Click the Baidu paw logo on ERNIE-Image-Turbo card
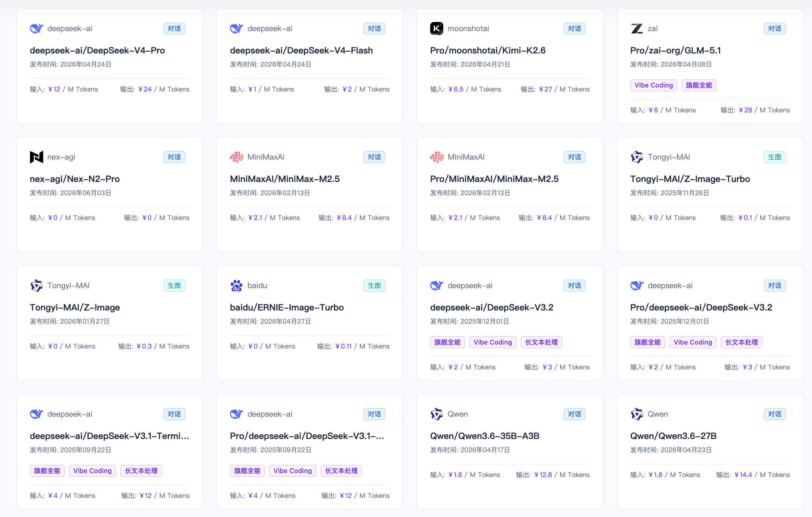The image size is (812, 517). pos(236,286)
